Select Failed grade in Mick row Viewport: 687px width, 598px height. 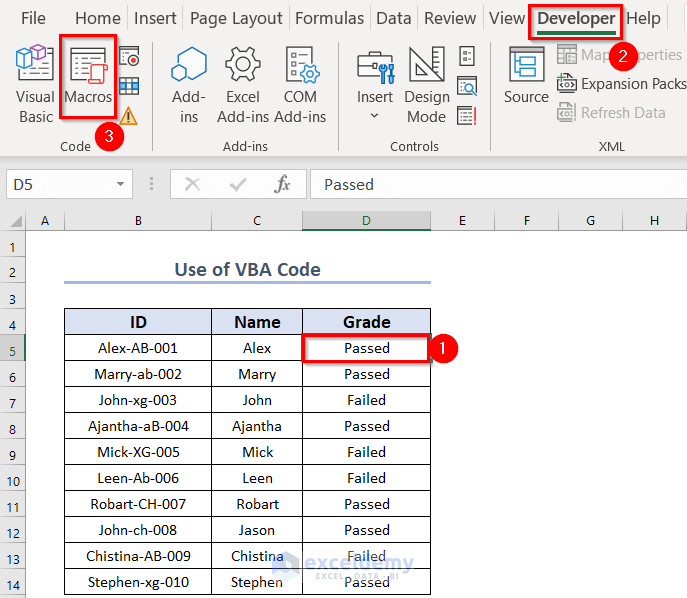click(x=366, y=452)
